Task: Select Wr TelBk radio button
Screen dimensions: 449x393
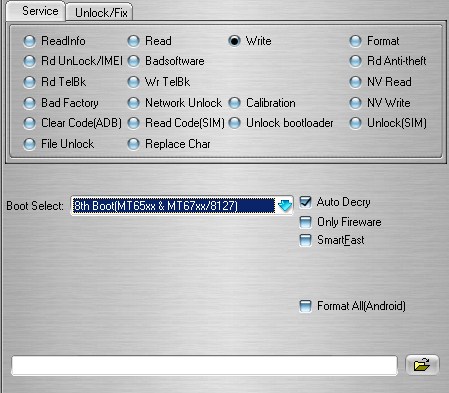Action: click(133, 82)
